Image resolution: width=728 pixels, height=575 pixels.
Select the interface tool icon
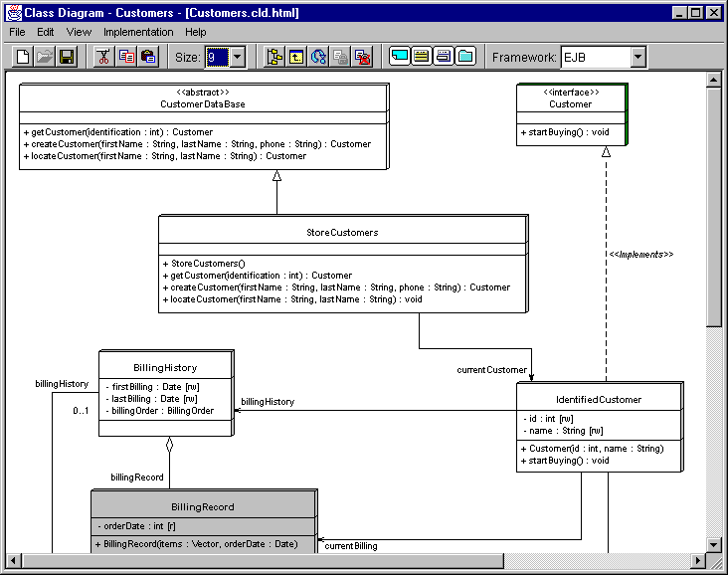[444, 57]
